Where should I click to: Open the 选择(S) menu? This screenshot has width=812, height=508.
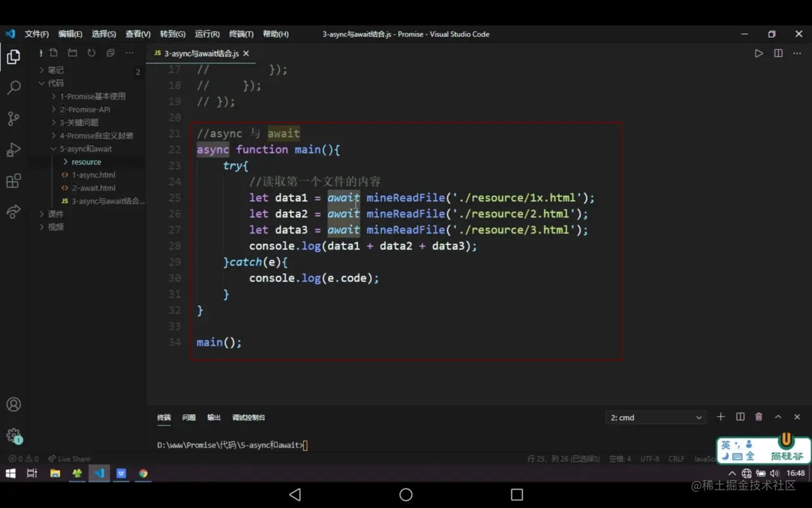tap(103, 34)
